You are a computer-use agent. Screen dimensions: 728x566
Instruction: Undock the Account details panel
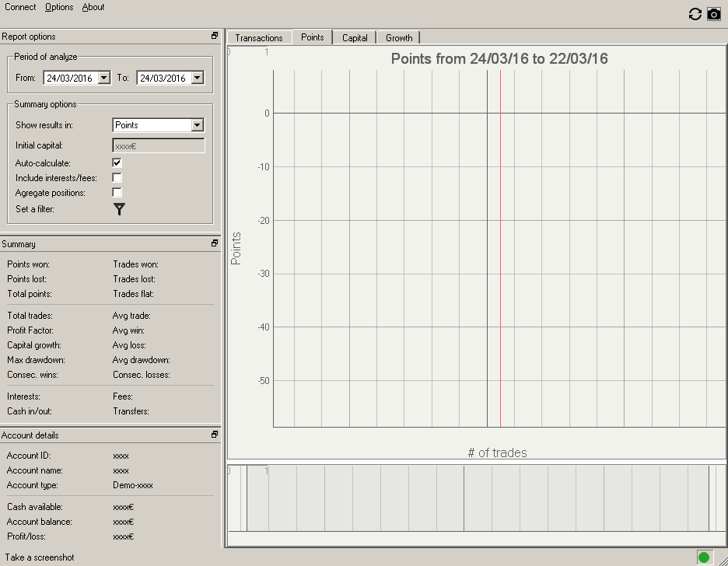[215, 435]
